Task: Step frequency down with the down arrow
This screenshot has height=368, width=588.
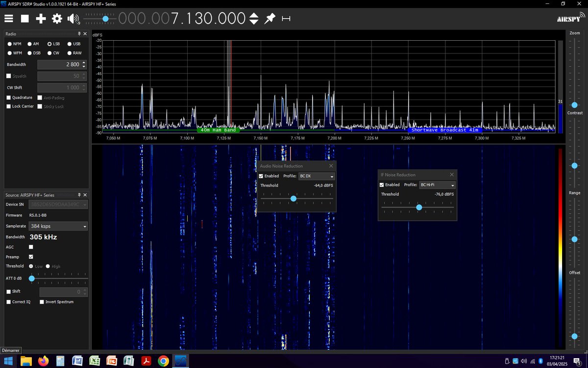Action: tap(254, 22)
